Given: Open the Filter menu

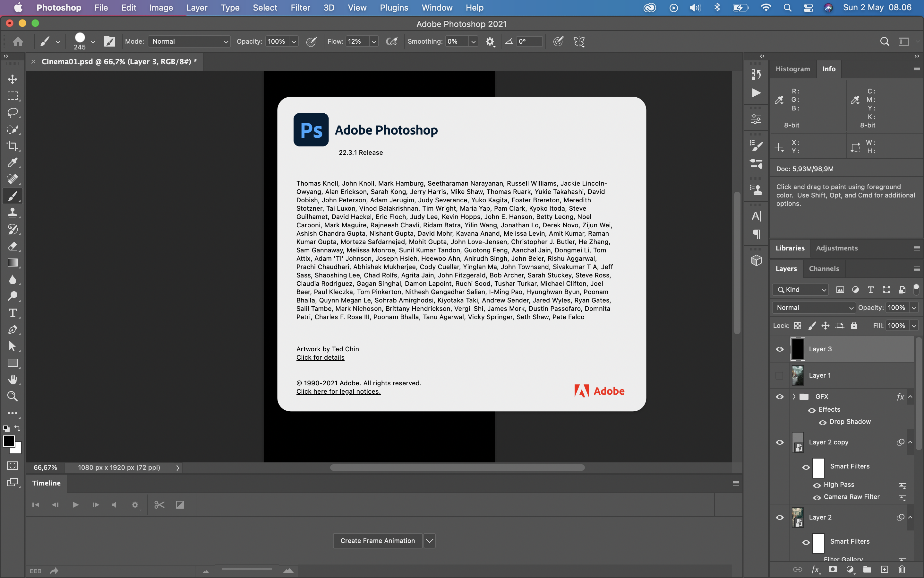Looking at the screenshot, I should click(300, 8).
